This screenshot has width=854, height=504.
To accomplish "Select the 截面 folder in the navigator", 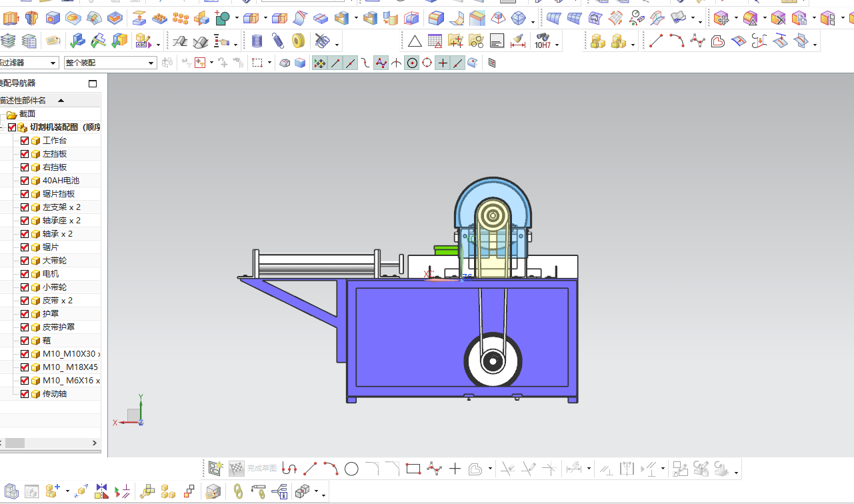I will click(27, 114).
